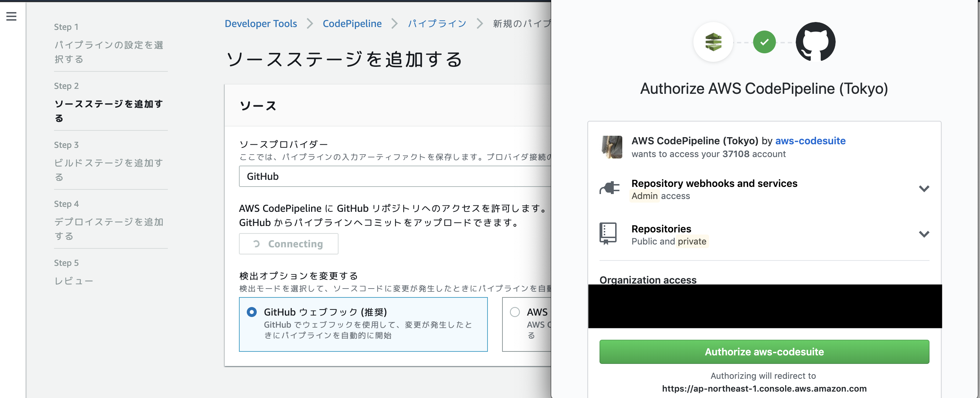Viewport: 980px width, 398px height.
Task: Click the ソースプロバイダー label
Action: [x=283, y=144]
